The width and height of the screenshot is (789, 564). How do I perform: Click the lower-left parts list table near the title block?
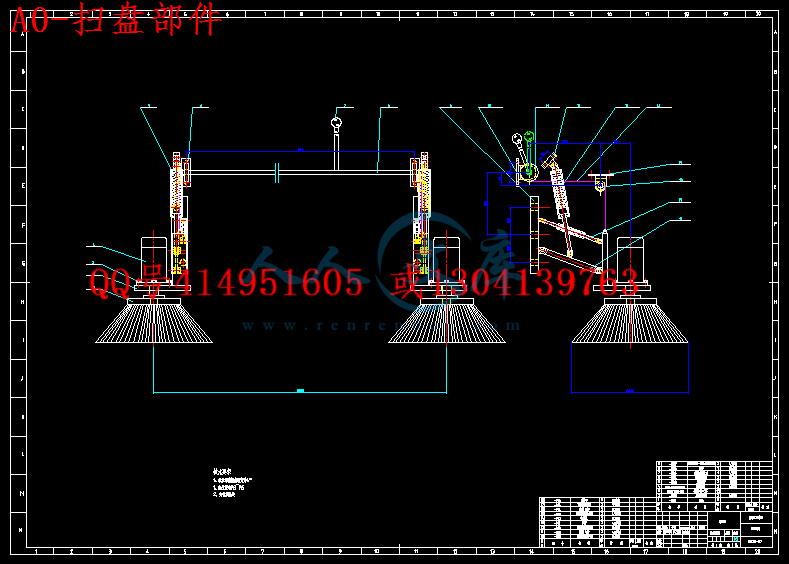(597, 522)
